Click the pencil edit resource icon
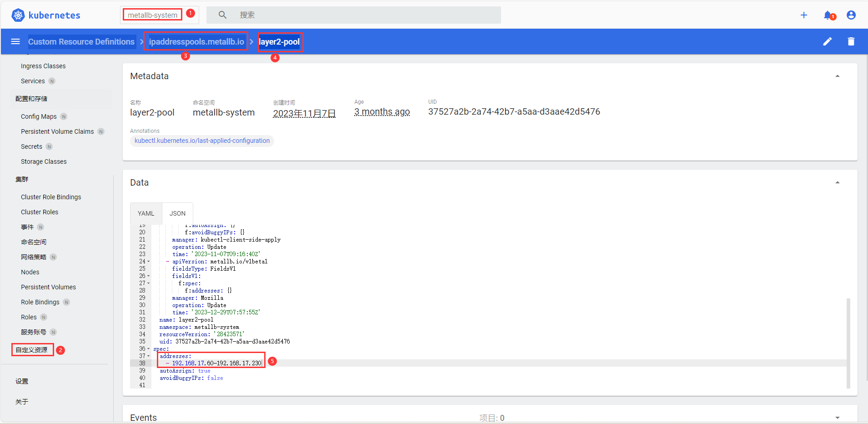The height and width of the screenshot is (424, 868). (828, 41)
